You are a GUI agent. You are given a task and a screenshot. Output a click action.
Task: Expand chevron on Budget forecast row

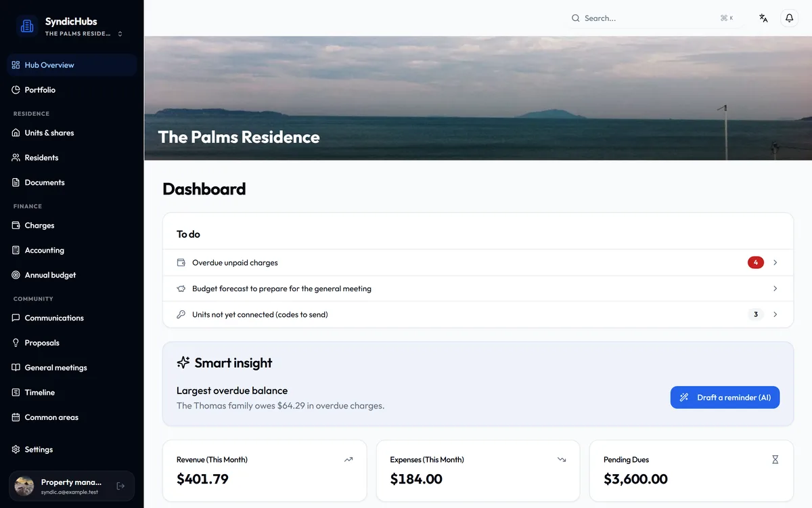click(x=775, y=289)
